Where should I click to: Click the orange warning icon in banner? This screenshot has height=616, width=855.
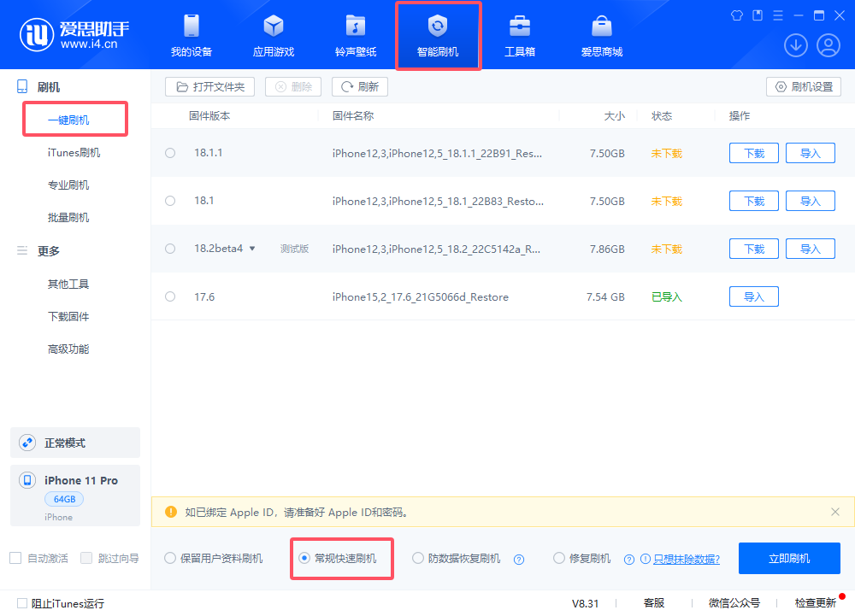tap(171, 512)
